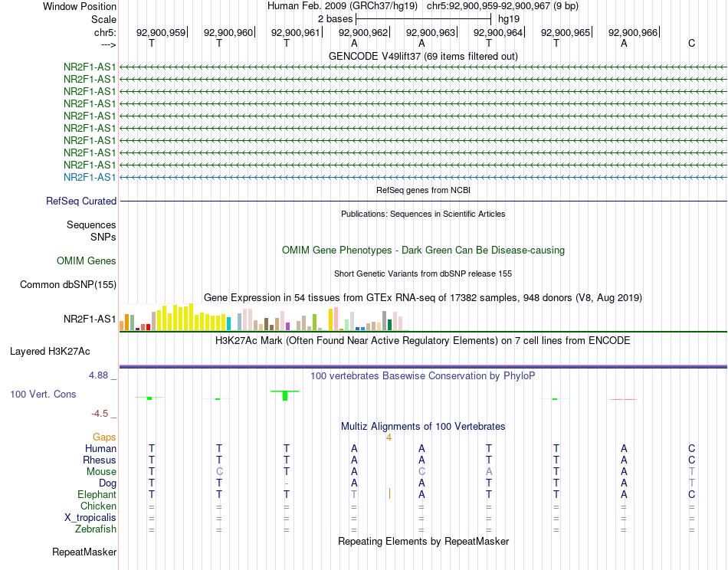Click Multiz Alignments of 100 Vertebrates title
728x570 pixels.
(x=423, y=426)
